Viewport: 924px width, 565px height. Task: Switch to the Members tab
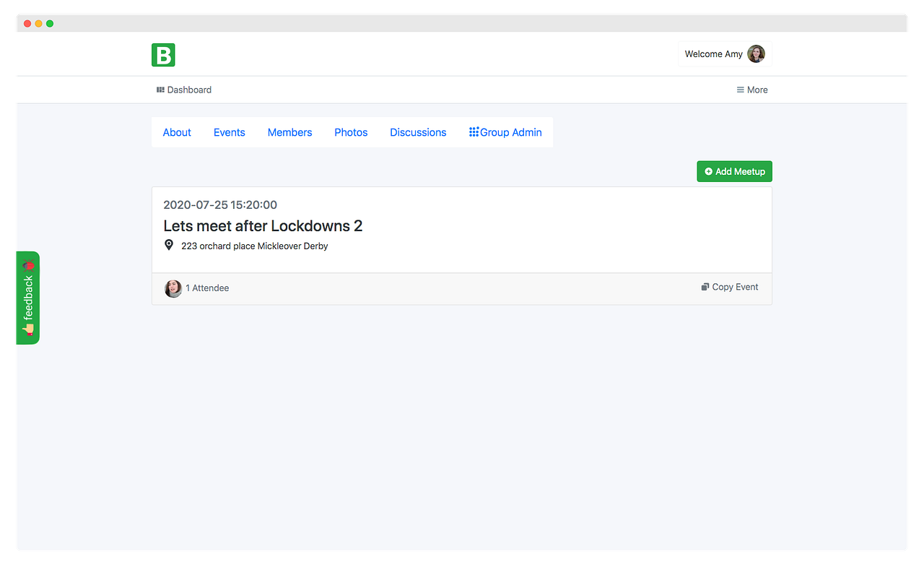click(289, 132)
